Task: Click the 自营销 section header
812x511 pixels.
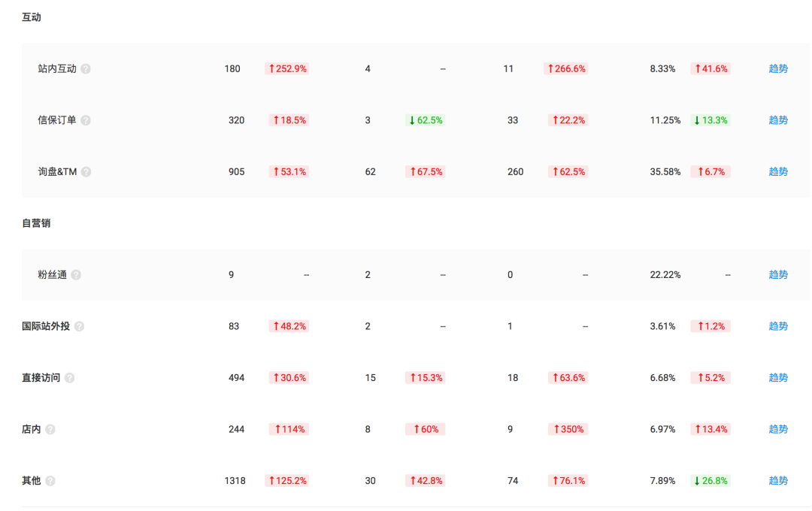Action: (36, 223)
